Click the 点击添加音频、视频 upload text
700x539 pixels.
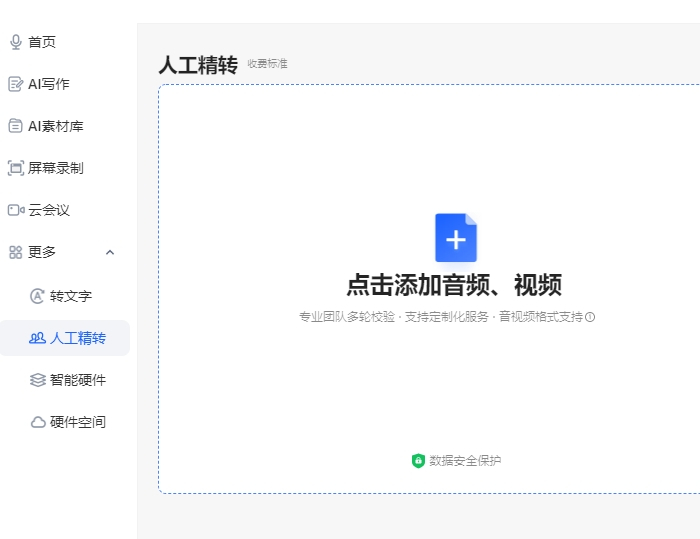454,285
